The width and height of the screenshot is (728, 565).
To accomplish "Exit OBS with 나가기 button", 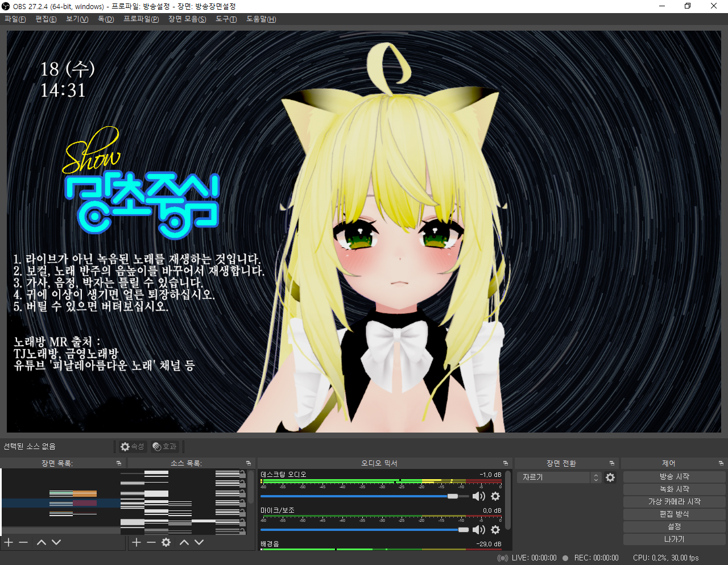I will point(675,539).
